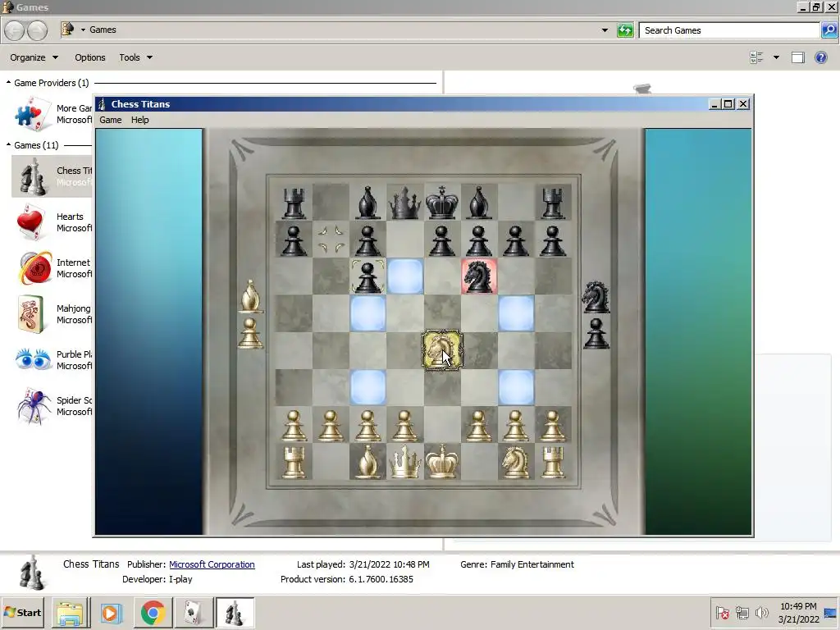
Task: Go forward with the forward navigation button
Action: 37,30
